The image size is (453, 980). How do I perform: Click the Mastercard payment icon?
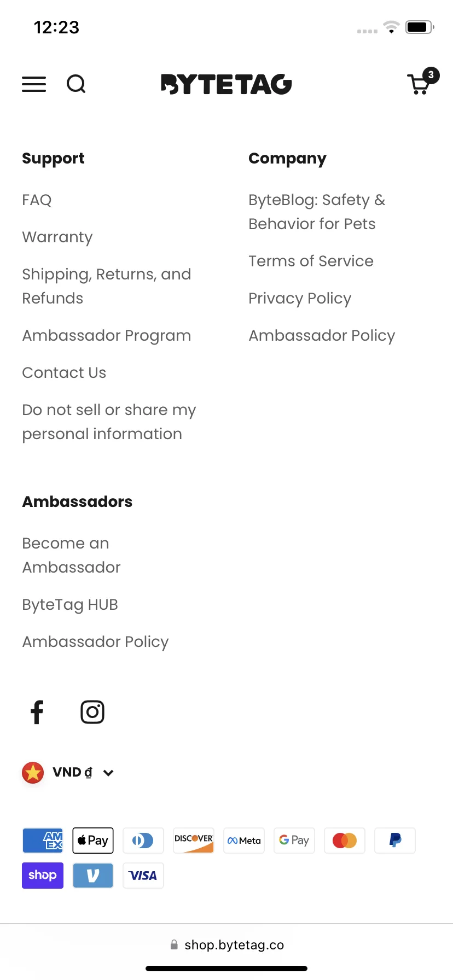pyautogui.click(x=345, y=841)
